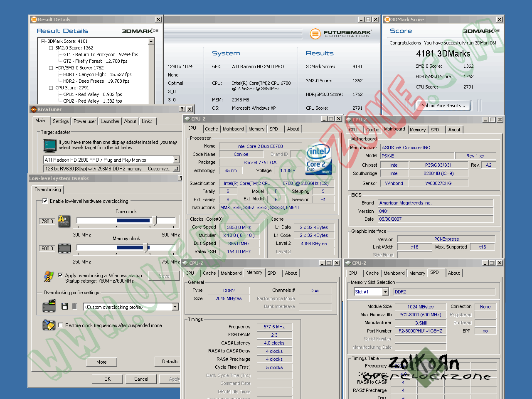Viewport: 532px width, 399px height.
Task: Expand the Customize triangle button
Action: tap(176, 169)
